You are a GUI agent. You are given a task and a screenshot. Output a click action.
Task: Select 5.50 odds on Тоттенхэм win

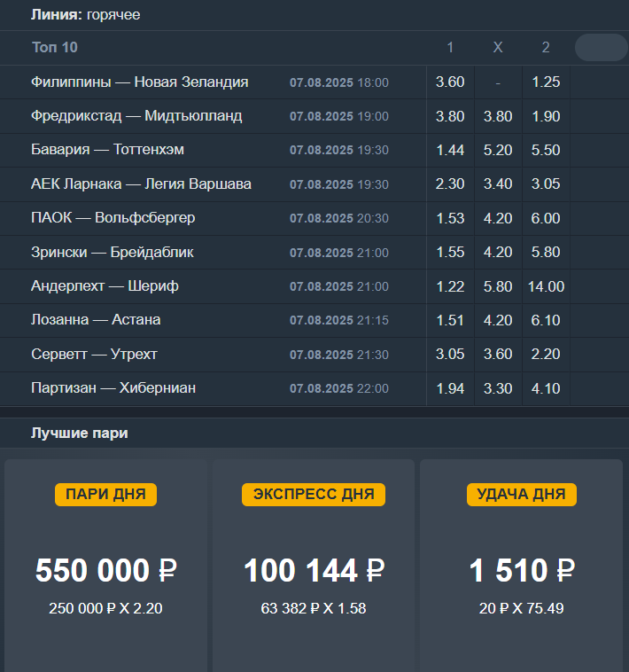coord(546,150)
